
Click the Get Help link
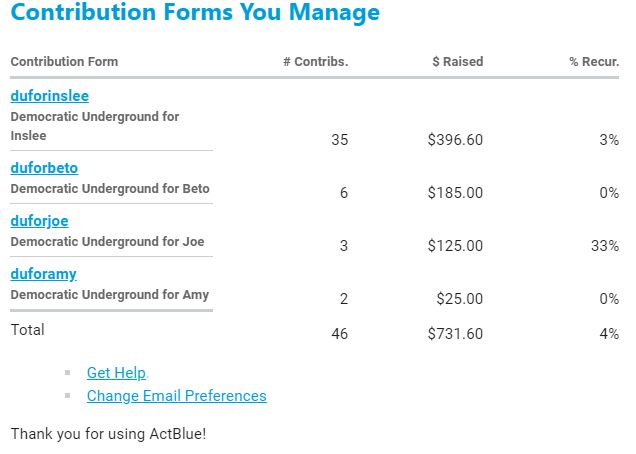[x=116, y=372]
